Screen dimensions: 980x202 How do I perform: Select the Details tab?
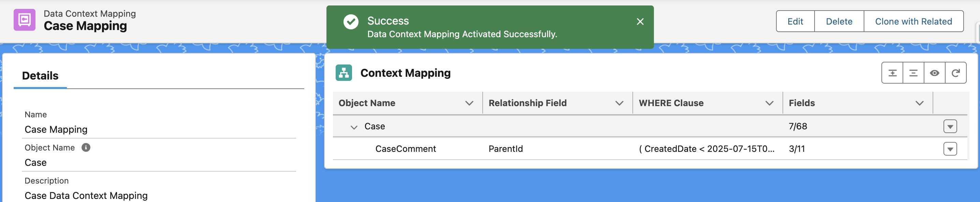click(x=40, y=76)
